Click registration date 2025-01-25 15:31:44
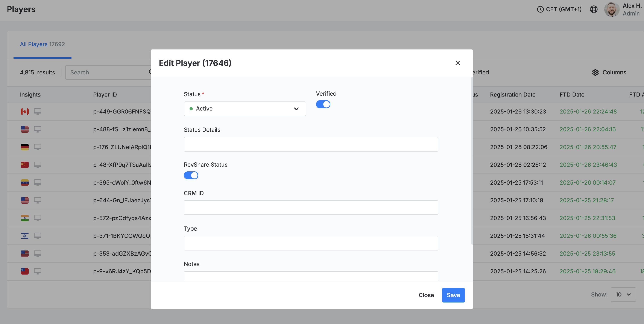This screenshot has height=324, width=644. pyautogui.click(x=517, y=236)
